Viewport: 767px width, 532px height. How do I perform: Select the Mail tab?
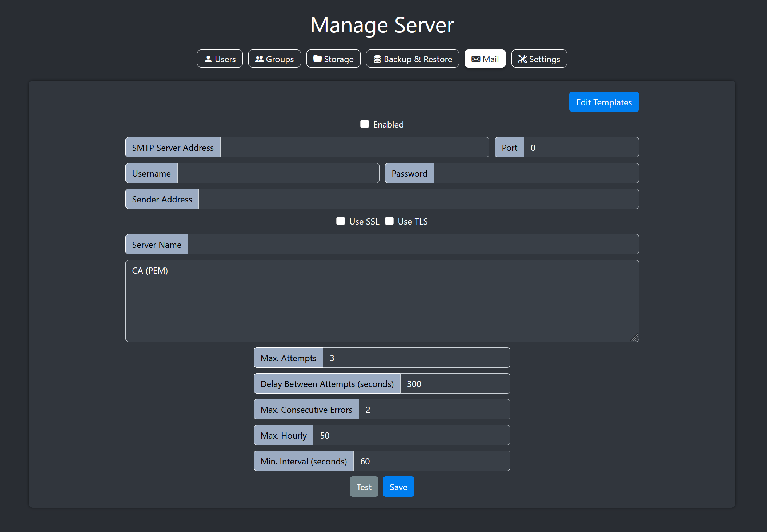click(485, 59)
